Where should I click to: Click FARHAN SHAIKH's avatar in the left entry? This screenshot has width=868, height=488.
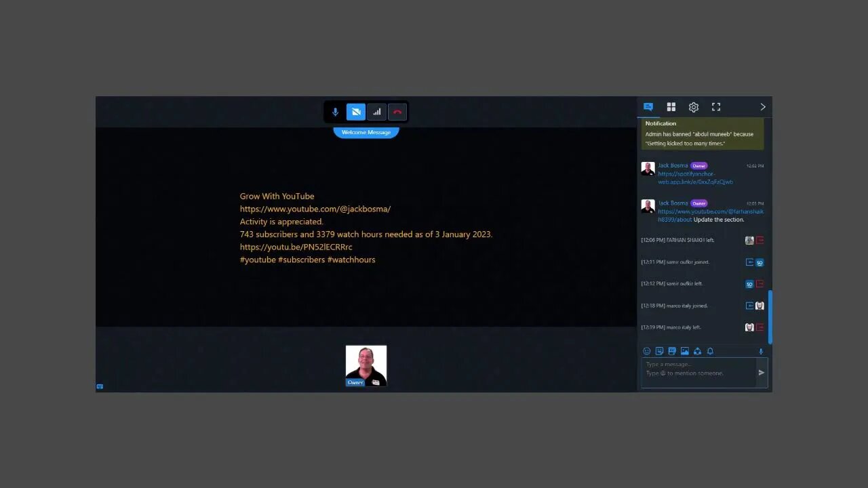point(749,241)
